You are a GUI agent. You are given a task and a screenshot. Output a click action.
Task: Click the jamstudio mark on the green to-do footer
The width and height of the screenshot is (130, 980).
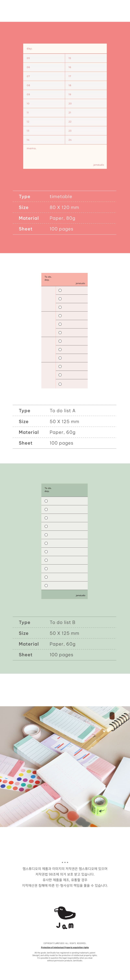pyautogui.click(x=80, y=595)
